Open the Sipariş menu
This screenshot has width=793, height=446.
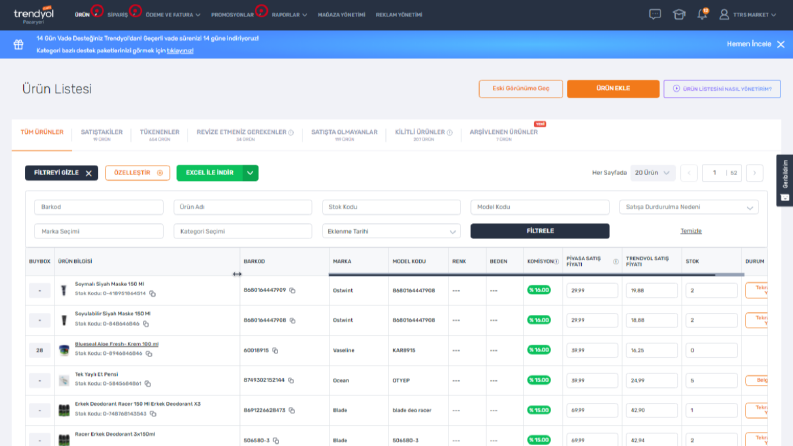tap(118, 15)
